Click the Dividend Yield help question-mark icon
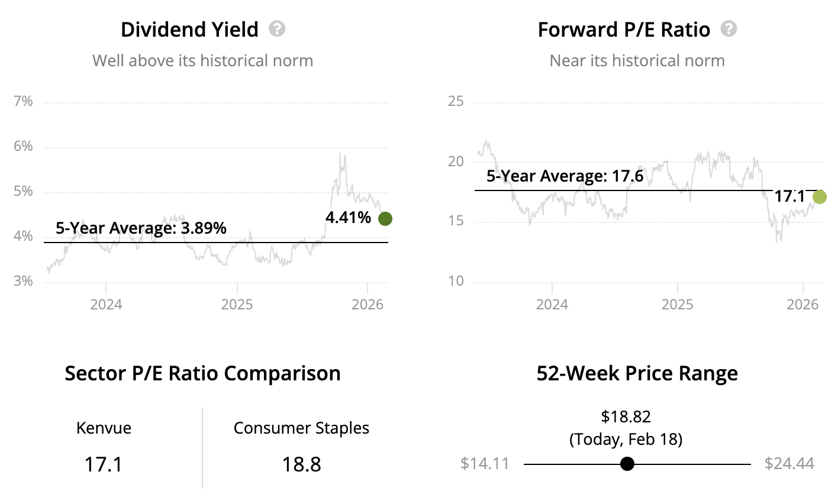The image size is (838, 504). click(277, 29)
